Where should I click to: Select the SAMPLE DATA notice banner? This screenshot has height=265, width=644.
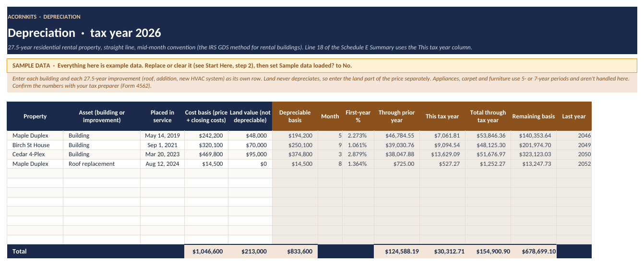tap(322, 65)
